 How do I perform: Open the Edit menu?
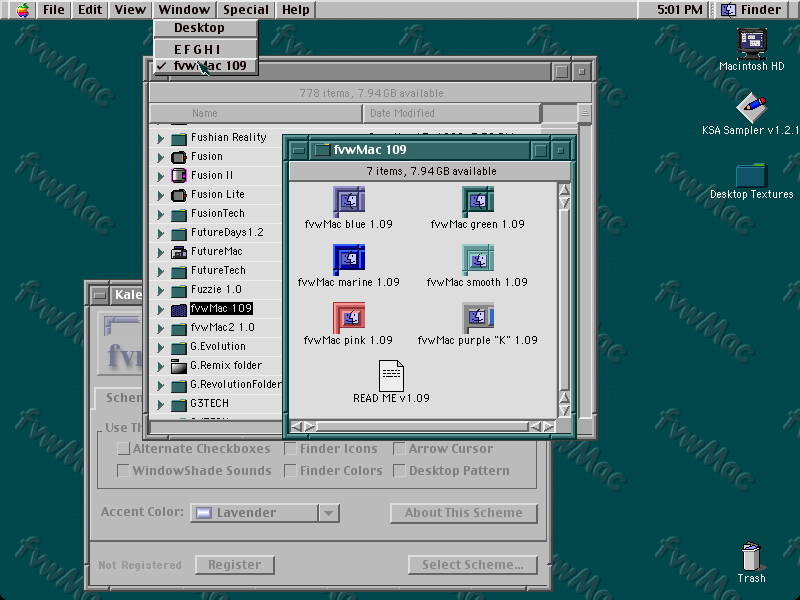point(90,10)
